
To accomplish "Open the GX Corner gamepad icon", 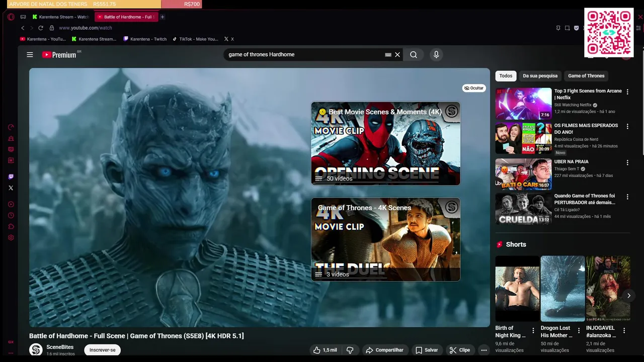I will [x=23, y=17].
